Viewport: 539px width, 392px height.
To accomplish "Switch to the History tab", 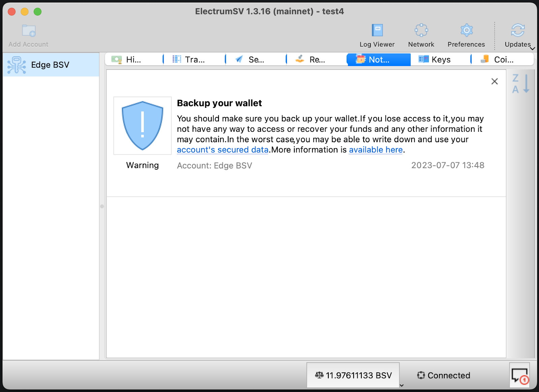I will [x=133, y=60].
